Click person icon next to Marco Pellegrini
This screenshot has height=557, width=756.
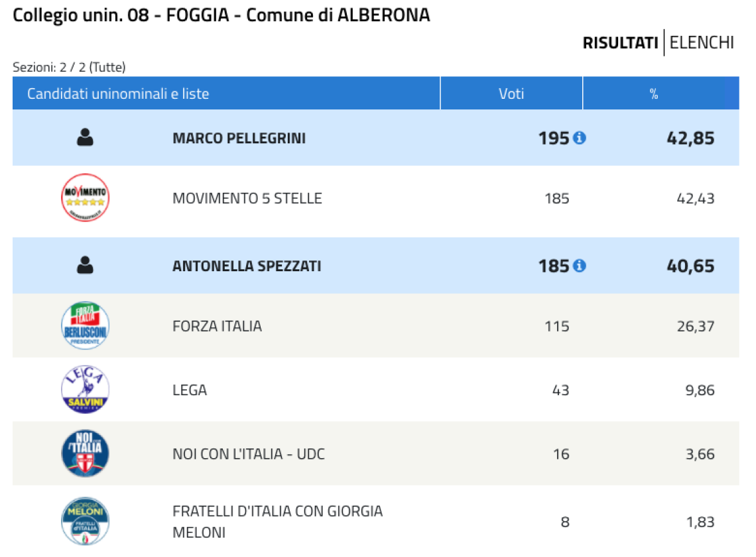[x=86, y=137]
